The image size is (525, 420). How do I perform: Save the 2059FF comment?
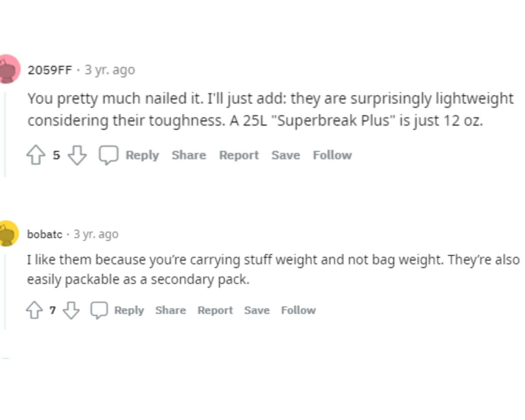tap(286, 155)
